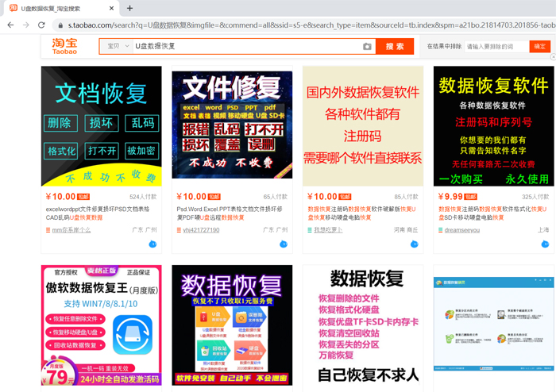Click chat icon under the 文件修复 listing
The width and height of the screenshot is (556, 392).
[x=283, y=244]
